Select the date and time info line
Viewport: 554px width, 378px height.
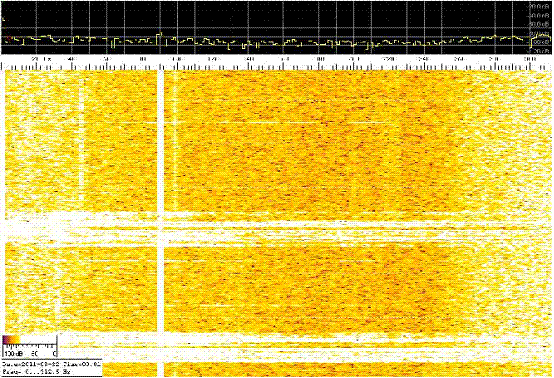click(x=52, y=364)
